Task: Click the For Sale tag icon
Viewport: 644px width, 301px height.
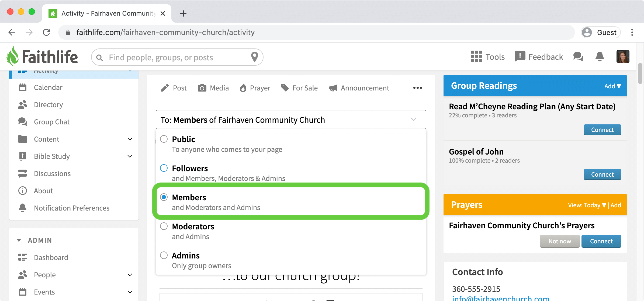Action: (x=285, y=88)
